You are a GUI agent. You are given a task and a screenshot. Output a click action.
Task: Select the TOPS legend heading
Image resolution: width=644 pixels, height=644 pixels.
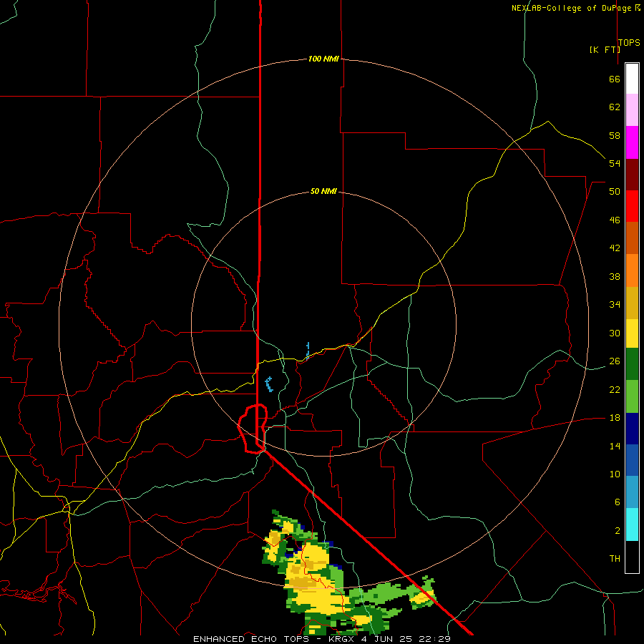coord(629,43)
